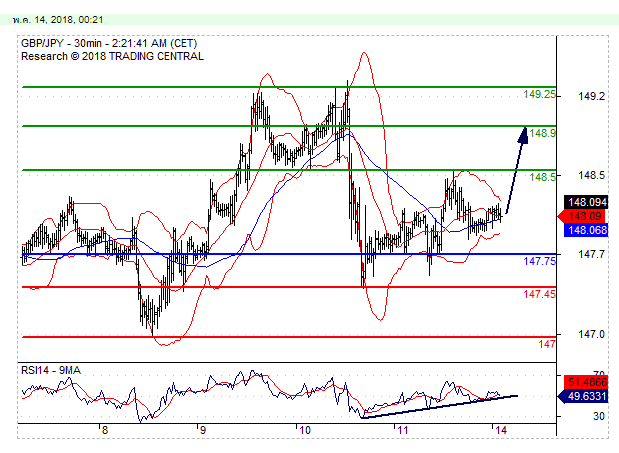Click the 'RSI14 - 9MA' indicator label
The width and height of the screenshot is (619, 453).
coord(51,370)
